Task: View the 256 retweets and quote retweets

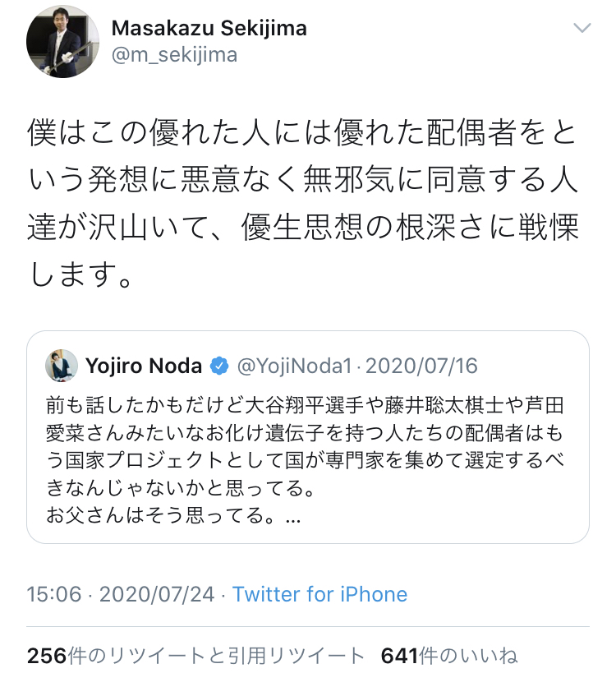Action: tap(195, 655)
